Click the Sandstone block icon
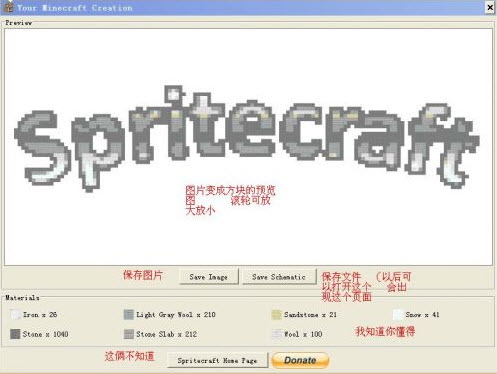The height and width of the screenshot is (374, 497). point(277,314)
